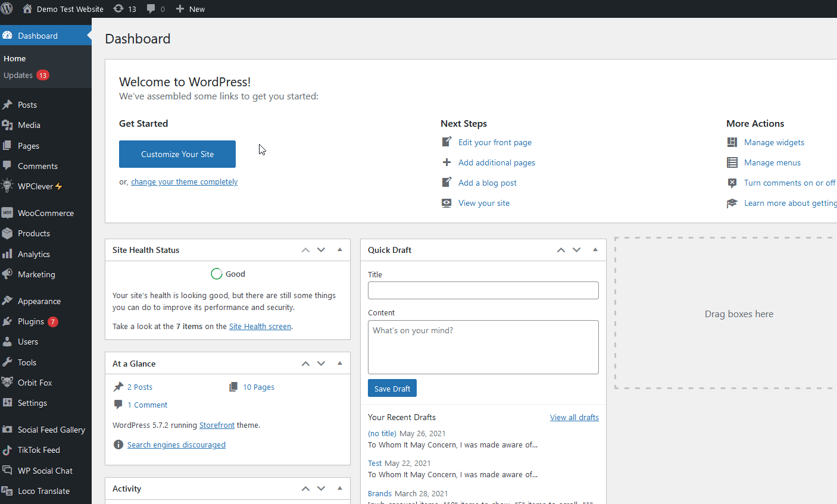Click the Manage widgets icon
The image size is (837, 504).
click(x=732, y=142)
